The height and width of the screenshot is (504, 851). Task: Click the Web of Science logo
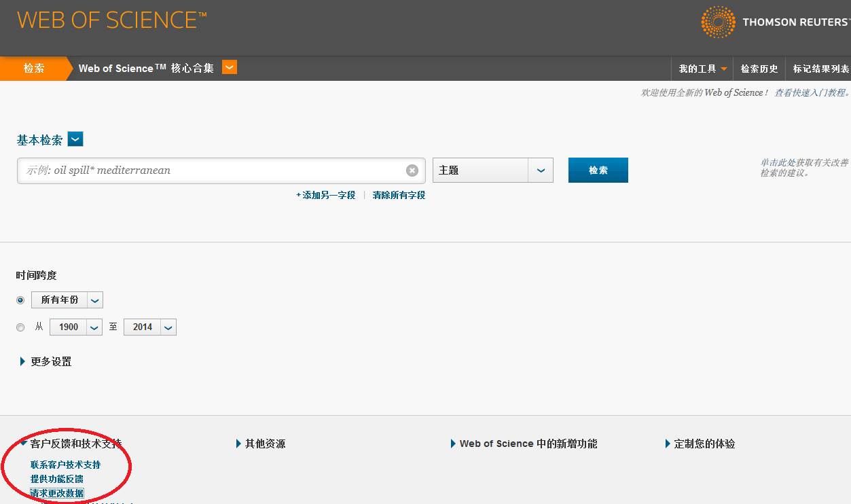point(112,20)
